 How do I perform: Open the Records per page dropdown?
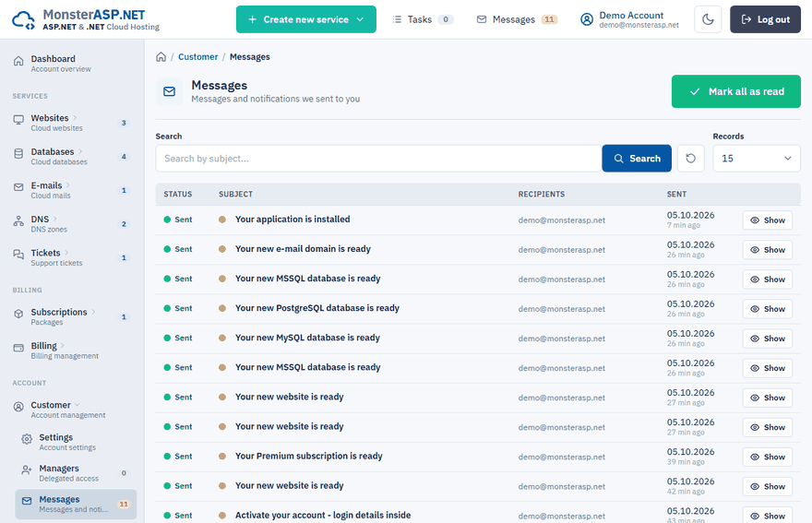pos(757,159)
